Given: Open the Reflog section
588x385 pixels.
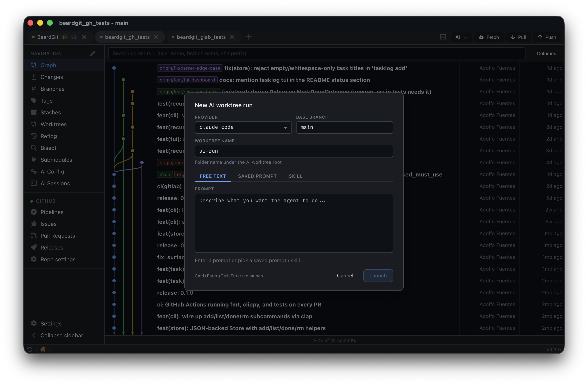Looking at the screenshot, I should pyautogui.click(x=64, y=136).
